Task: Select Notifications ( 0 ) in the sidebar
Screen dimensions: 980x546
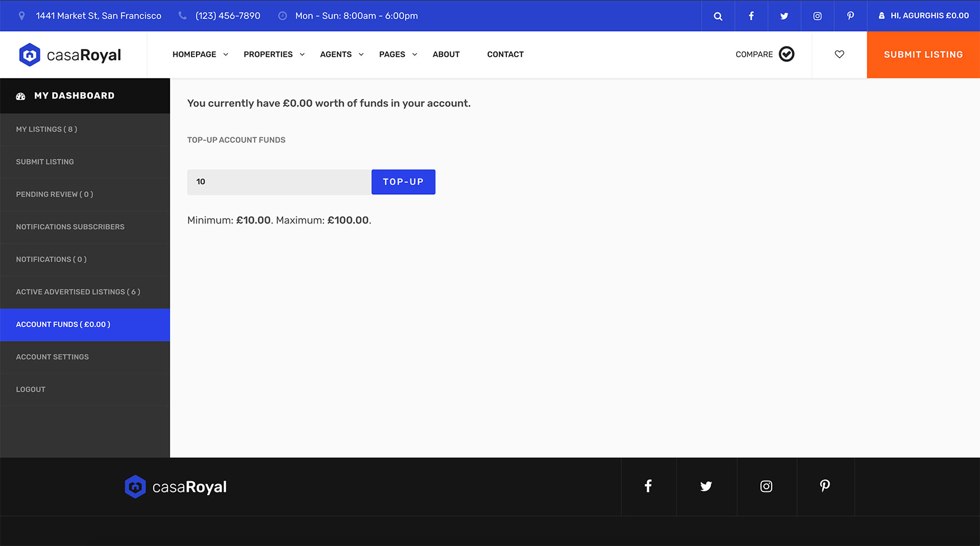Action: pyautogui.click(x=85, y=259)
